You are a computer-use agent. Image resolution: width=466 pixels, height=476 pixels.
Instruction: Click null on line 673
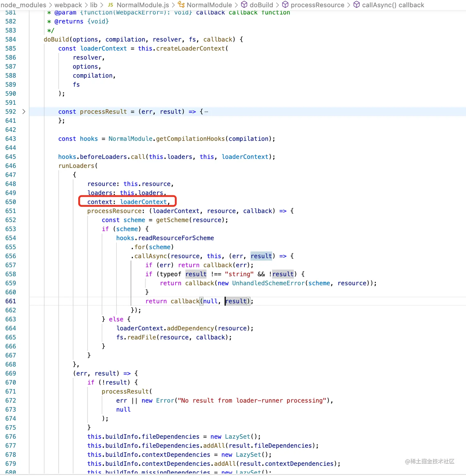click(123, 409)
